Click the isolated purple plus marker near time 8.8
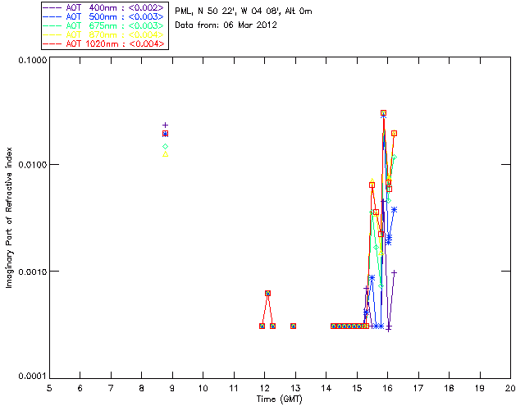 [165, 126]
